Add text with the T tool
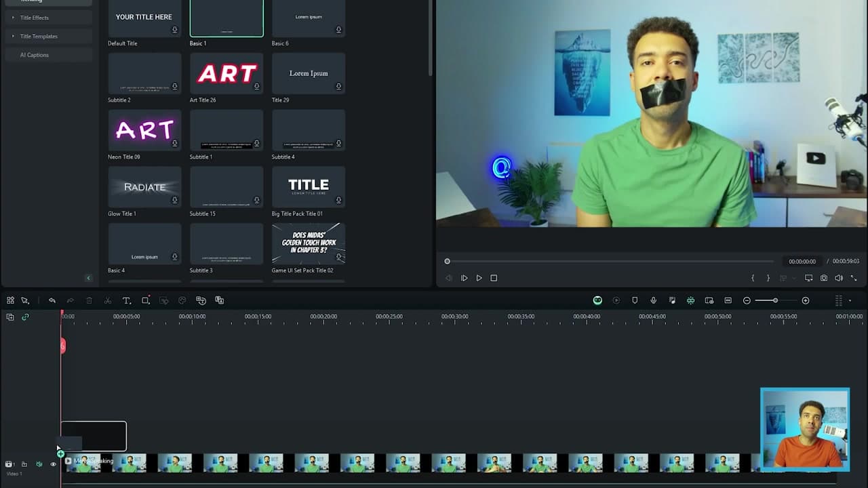 pos(126,300)
